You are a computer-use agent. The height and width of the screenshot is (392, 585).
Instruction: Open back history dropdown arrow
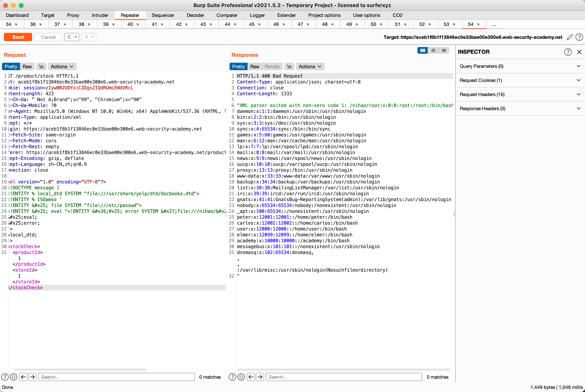tap(76, 37)
